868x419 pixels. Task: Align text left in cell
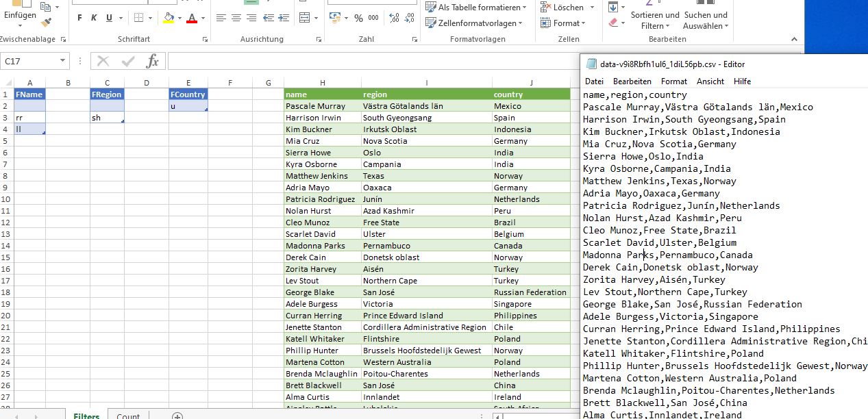(x=221, y=18)
